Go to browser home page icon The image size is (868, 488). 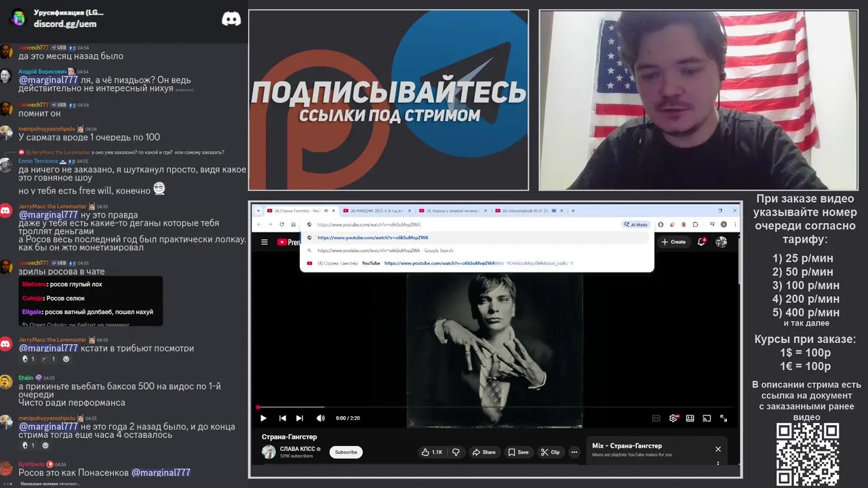point(293,224)
